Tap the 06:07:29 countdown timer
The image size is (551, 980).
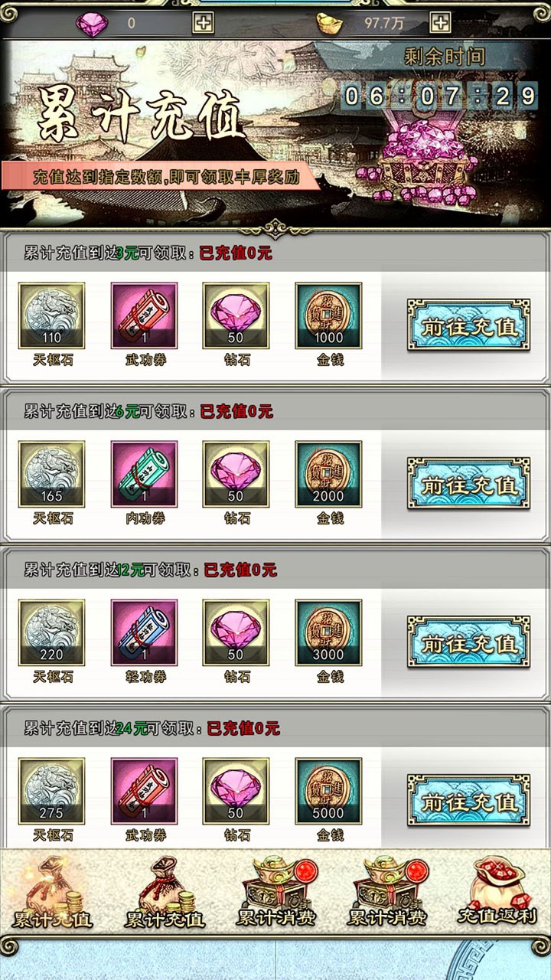pyautogui.click(x=440, y=96)
